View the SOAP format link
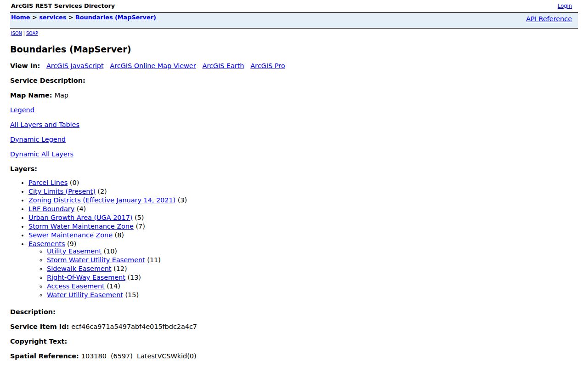 [x=32, y=33]
